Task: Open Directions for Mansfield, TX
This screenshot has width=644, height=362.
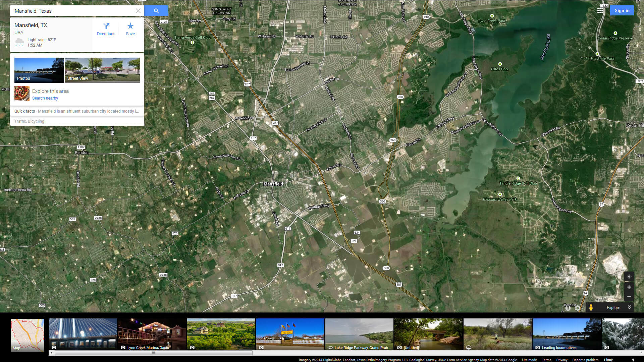Action: [106, 29]
